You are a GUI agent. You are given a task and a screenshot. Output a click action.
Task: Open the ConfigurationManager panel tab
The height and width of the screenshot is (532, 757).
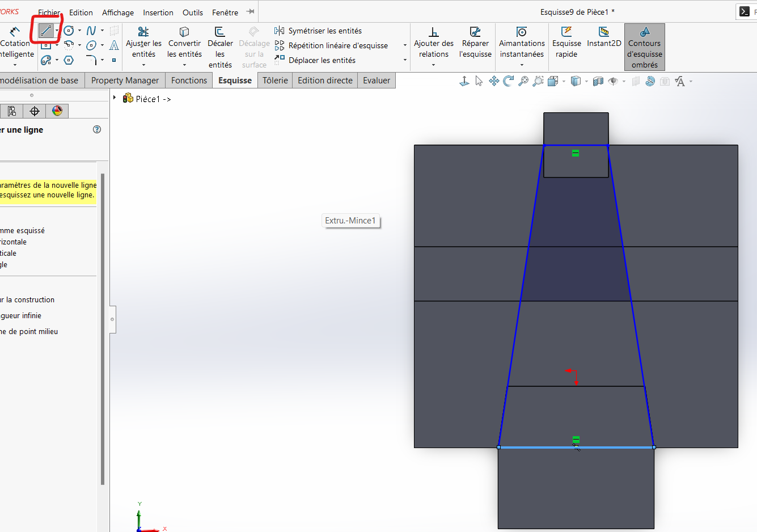[12, 111]
